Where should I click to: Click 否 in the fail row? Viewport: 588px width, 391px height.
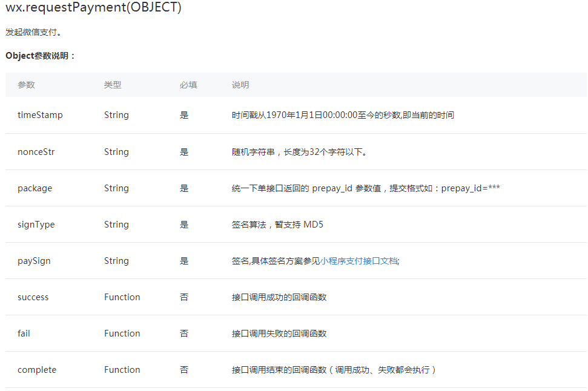click(x=184, y=333)
